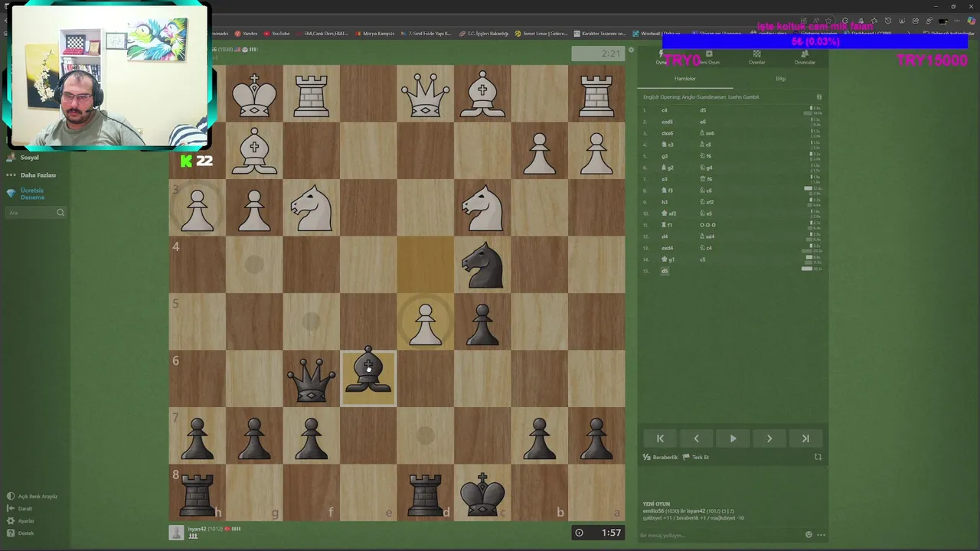Switch to the Hamleler tab
980x551 pixels.
click(685, 79)
